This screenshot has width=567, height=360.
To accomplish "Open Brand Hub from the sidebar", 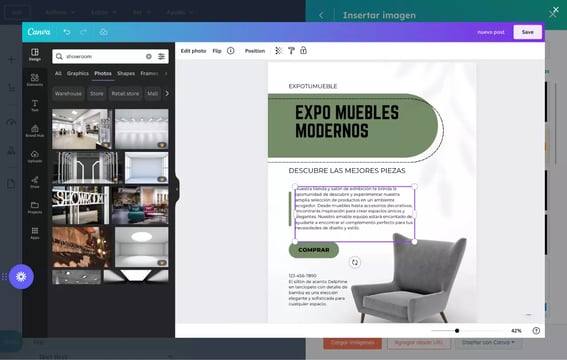I will click(x=35, y=131).
